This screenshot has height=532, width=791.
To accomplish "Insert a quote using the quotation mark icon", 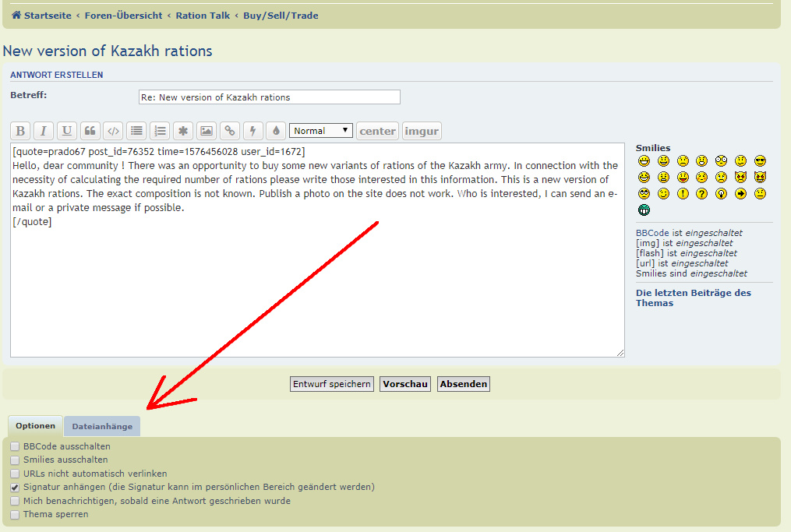I will (x=90, y=131).
